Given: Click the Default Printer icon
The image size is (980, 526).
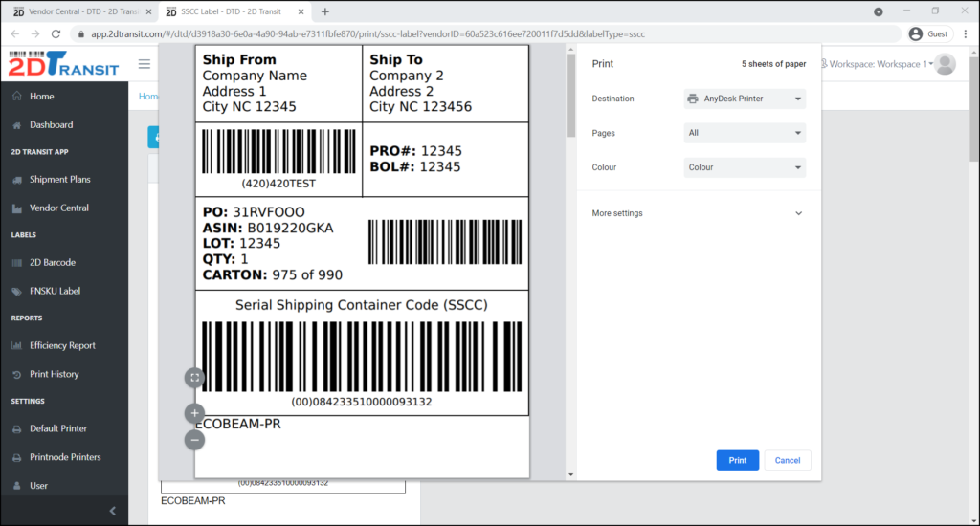Looking at the screenshot, I should pyautogui.click(x=17, y=429).
